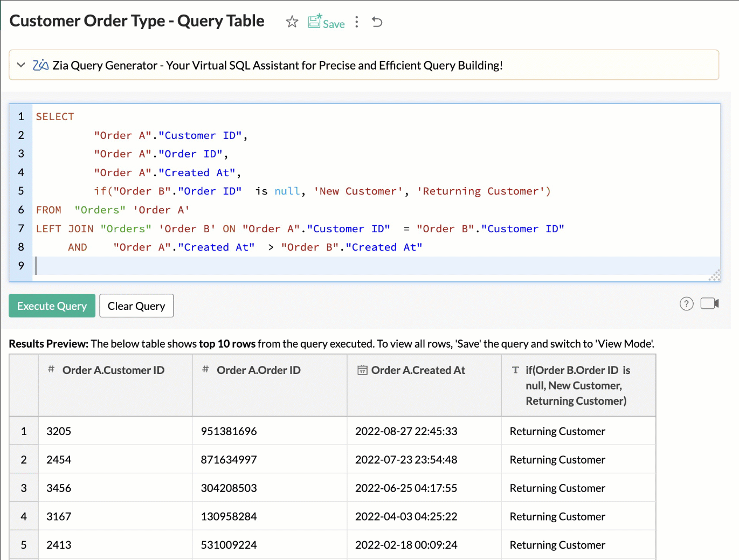Click line number 5 in the editor

point(21,191)
